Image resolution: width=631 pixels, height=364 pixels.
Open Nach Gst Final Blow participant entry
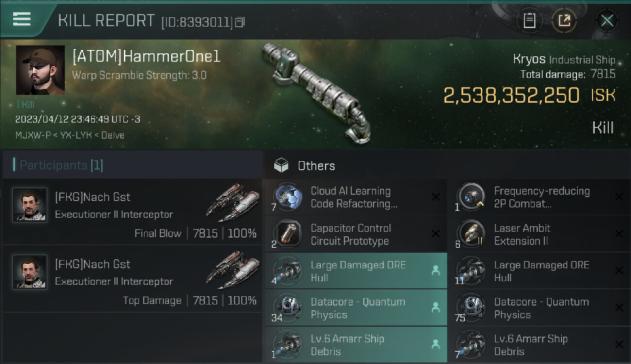pyautogui.click(x=133, y=212)
